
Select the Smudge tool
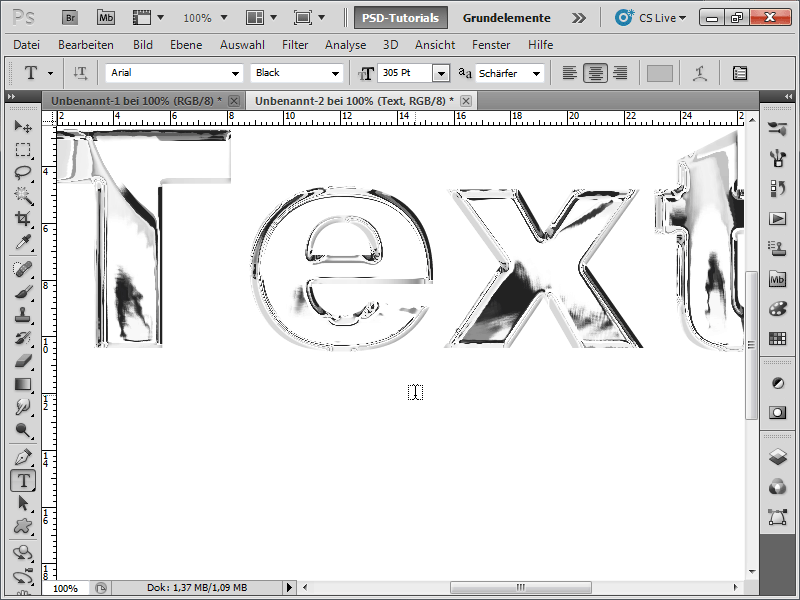(23, 407)
